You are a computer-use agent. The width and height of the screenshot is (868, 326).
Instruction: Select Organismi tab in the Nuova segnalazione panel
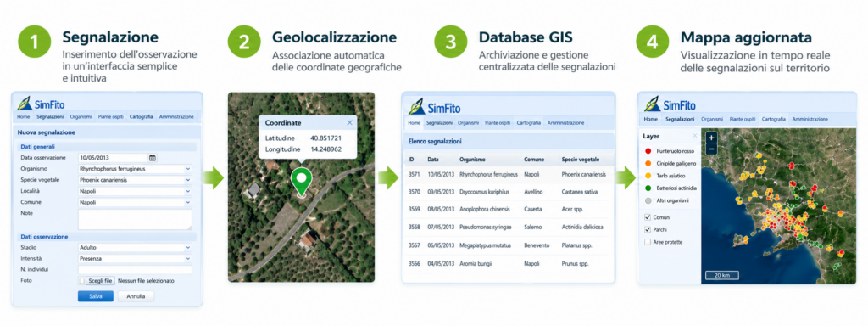(x=81, y=117)
